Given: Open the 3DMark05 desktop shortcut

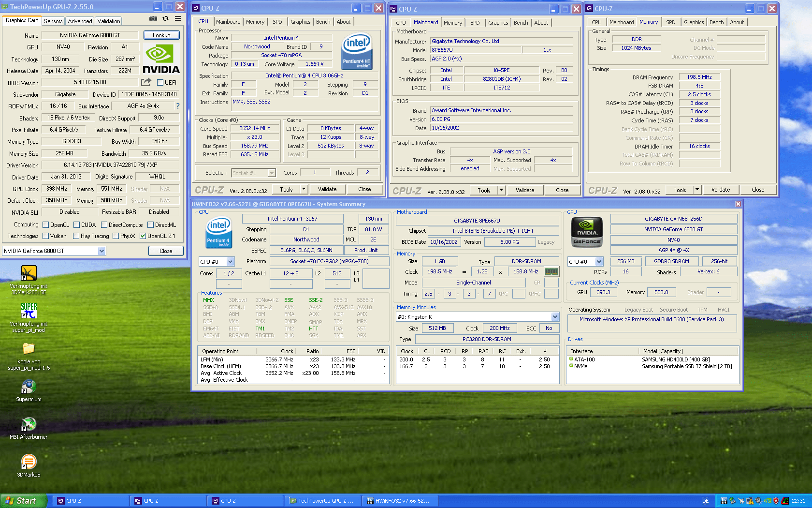Looking at the screenshot, I should pyautogui.click(x=29, y=463).
